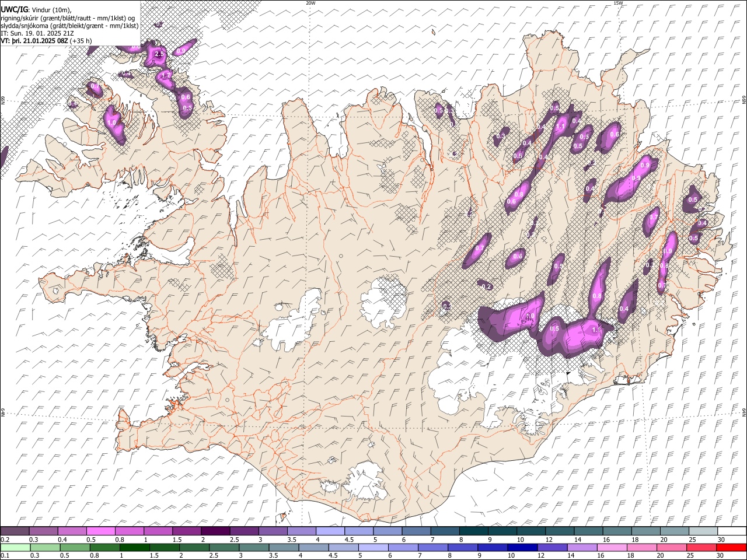Select the darkest green 1–1.5 swatch in the lower legend row
This screenshot has width=747, height=560.
tap(134, 547)
